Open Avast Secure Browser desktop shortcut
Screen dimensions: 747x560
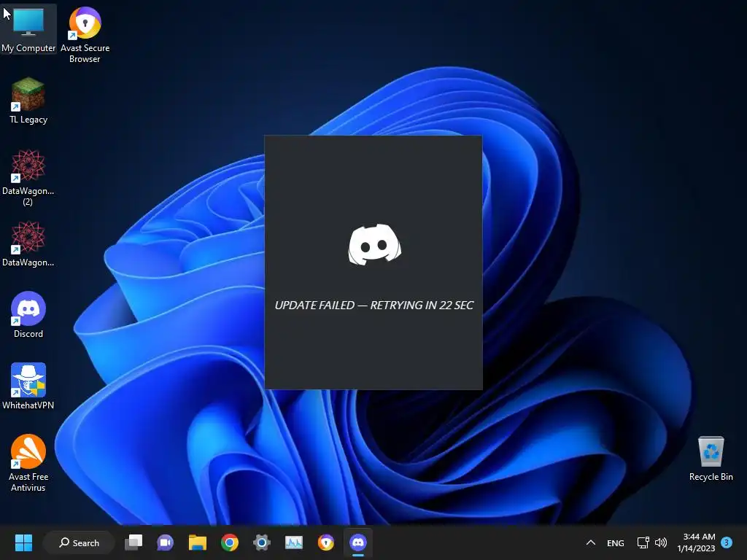click(x=85, y=35)
